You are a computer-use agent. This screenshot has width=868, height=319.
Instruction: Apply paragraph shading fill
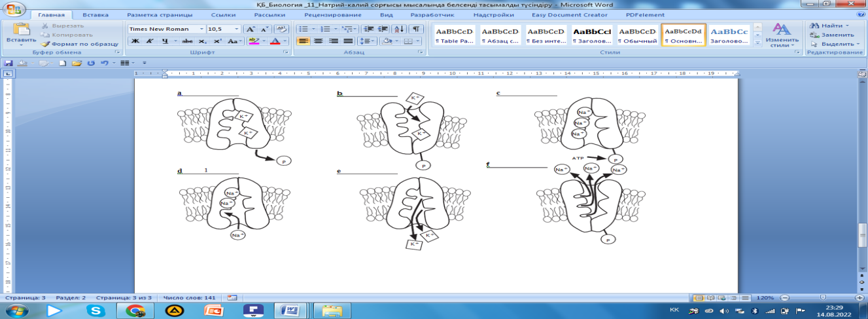tap(389, 41)
